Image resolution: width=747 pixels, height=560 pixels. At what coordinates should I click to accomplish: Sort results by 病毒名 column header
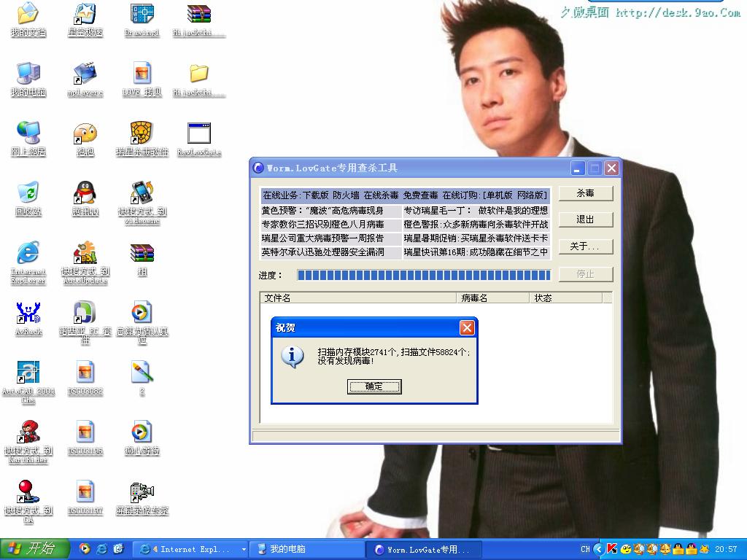tap(493, 298)
